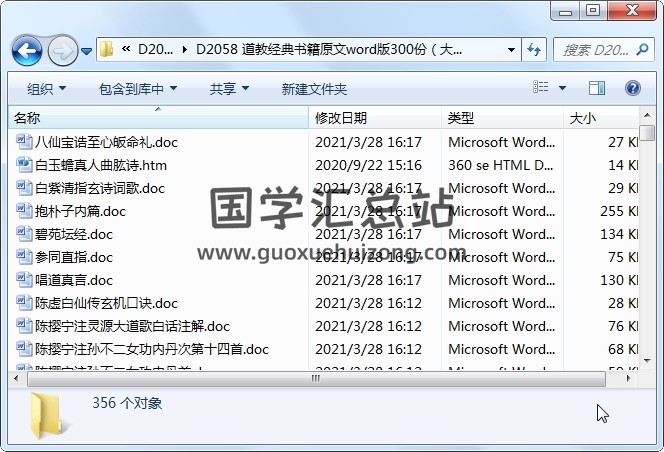Click the 新建文件夹 button

pos(314,88)
